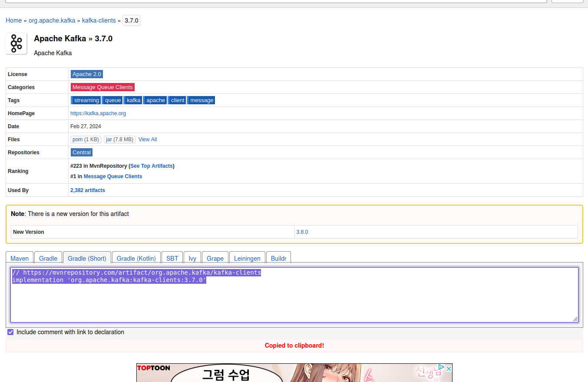Click View All files link
This screenshot has width=588, height=382.
pyautogui.click(x=148, y=140)
